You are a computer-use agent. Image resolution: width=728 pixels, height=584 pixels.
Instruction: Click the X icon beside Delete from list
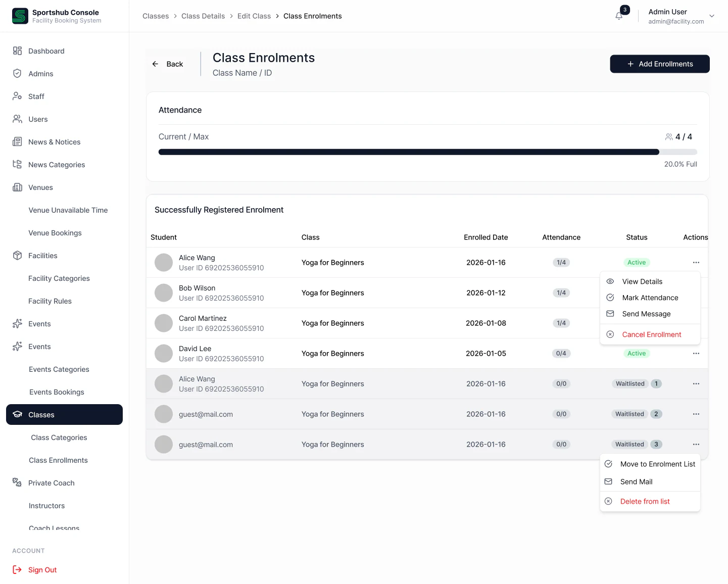608,501
